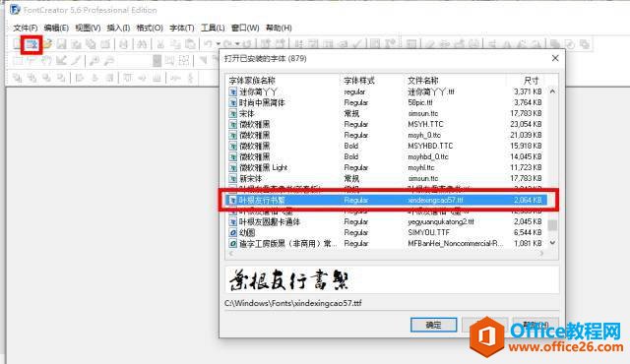Image resolution: width=630 pixels, height=364 pixels.
Task: Click the calligraphy font preview area
Action: click(x=392, y=279)
